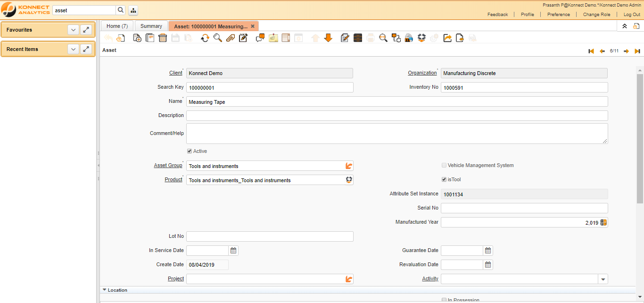Expand Favourites panel to full view
This screenshot has width=644, height=303.
tap(86, 30)
